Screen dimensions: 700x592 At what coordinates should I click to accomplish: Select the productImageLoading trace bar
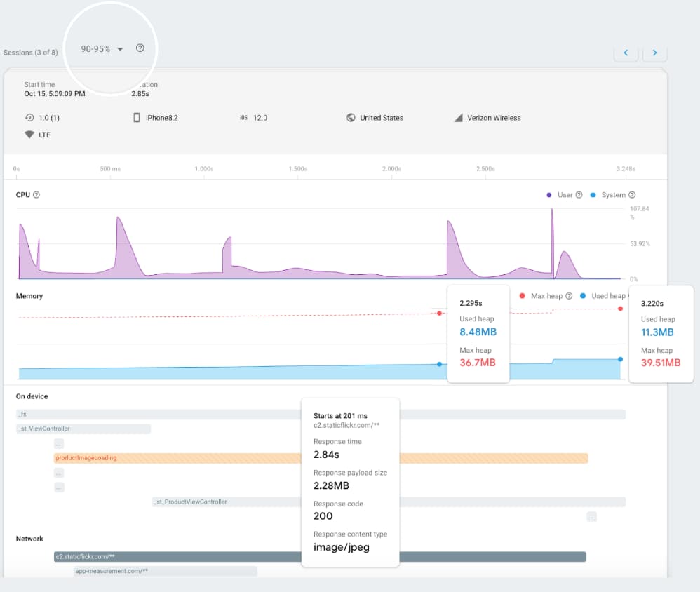click(x=321, y=458)
